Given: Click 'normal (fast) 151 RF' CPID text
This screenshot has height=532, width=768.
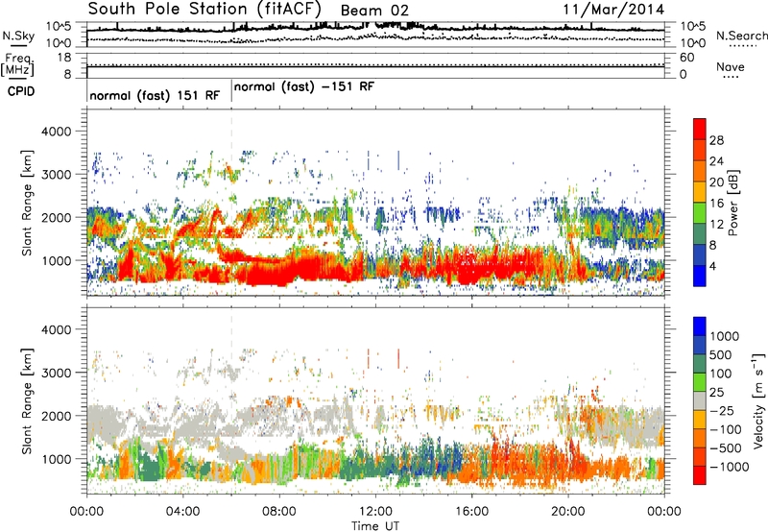Looking at the screenshot, I should tap(155, 95).
